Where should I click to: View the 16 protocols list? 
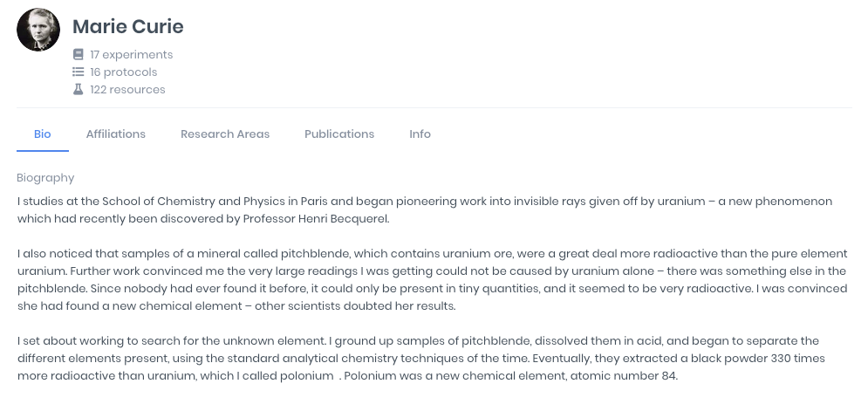(123, 72)
